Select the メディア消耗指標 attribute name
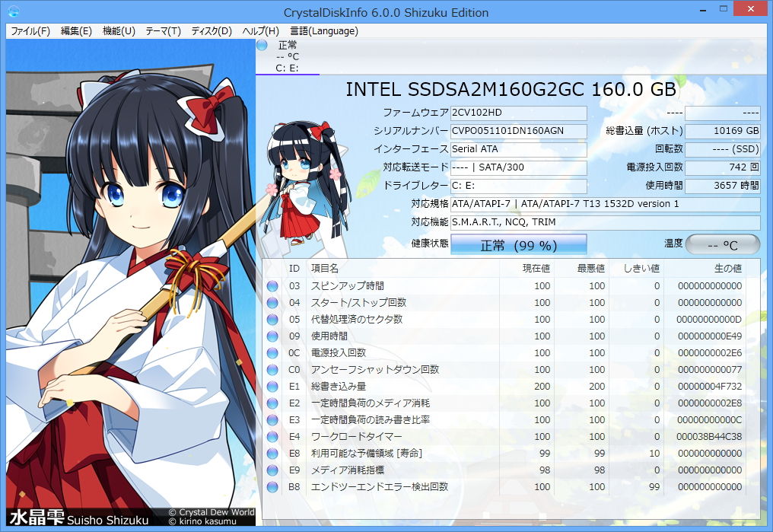This screenshot has height=532, width=773. click(348, 470)
